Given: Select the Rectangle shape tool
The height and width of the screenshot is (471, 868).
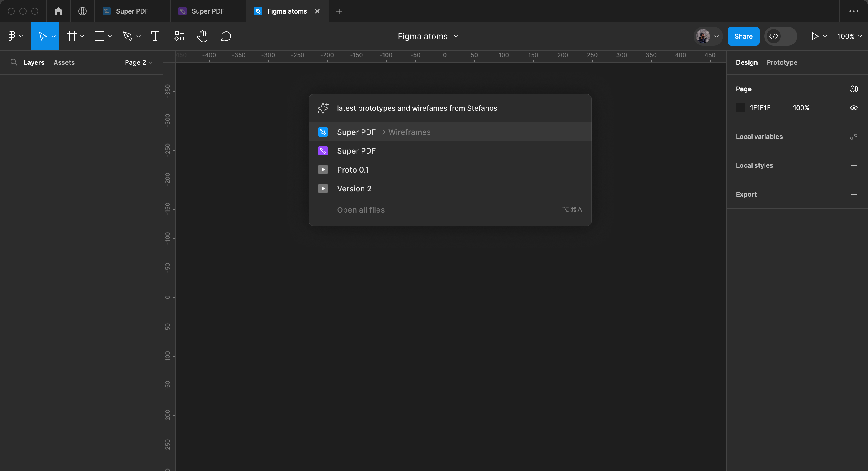Looking at the screenshot, I should 99,36.
